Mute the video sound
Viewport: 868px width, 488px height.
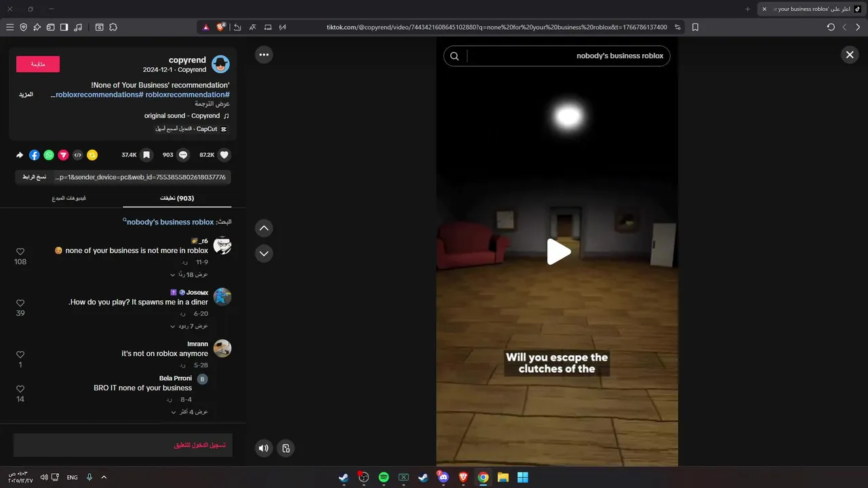(264, 448)
